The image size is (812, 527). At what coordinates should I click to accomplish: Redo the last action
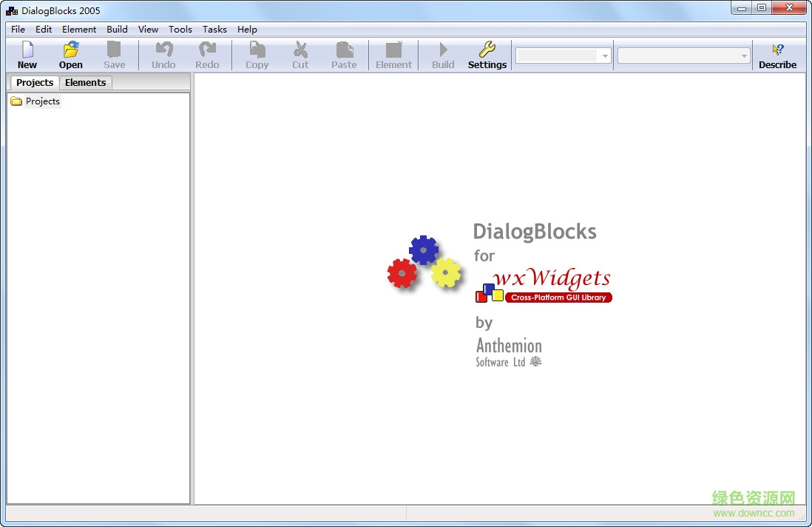(x=207, y=54)
